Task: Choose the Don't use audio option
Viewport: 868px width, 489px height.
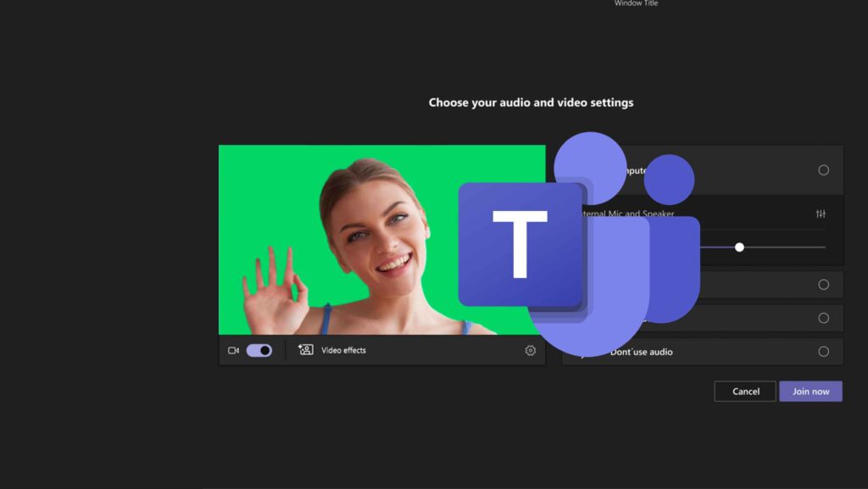Action: click(x=822, y=351)
